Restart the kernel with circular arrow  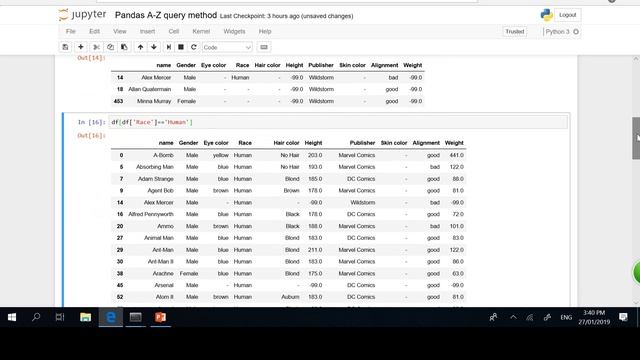coord(193,47)
